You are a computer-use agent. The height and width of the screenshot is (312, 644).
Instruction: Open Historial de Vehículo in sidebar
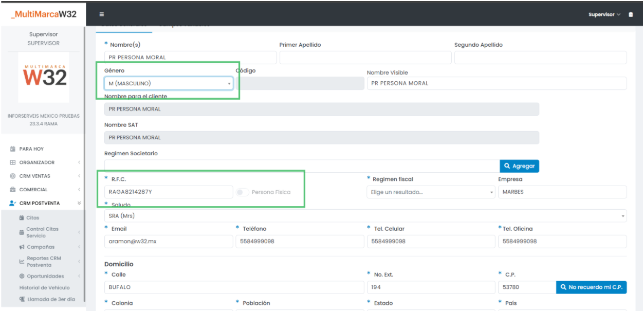(x=44, y=288)
